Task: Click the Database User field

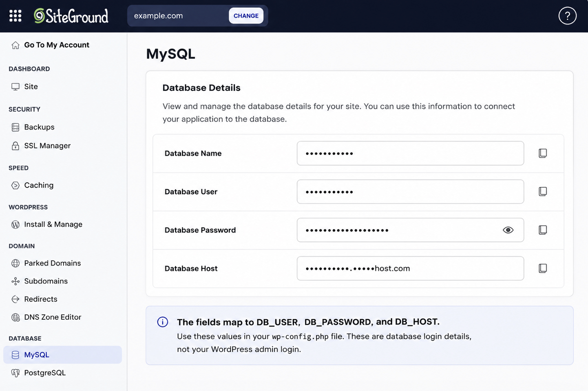Action: pos(410,191)
